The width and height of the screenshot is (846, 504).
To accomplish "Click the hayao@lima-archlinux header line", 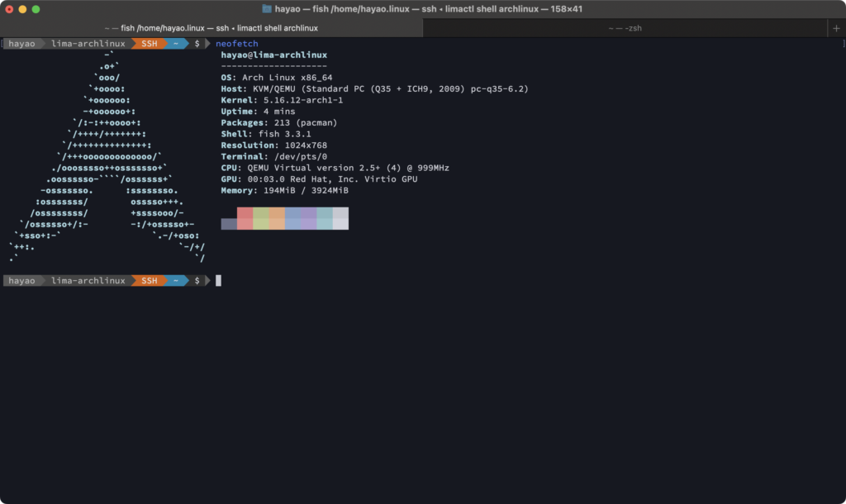I will coord(273,55).
